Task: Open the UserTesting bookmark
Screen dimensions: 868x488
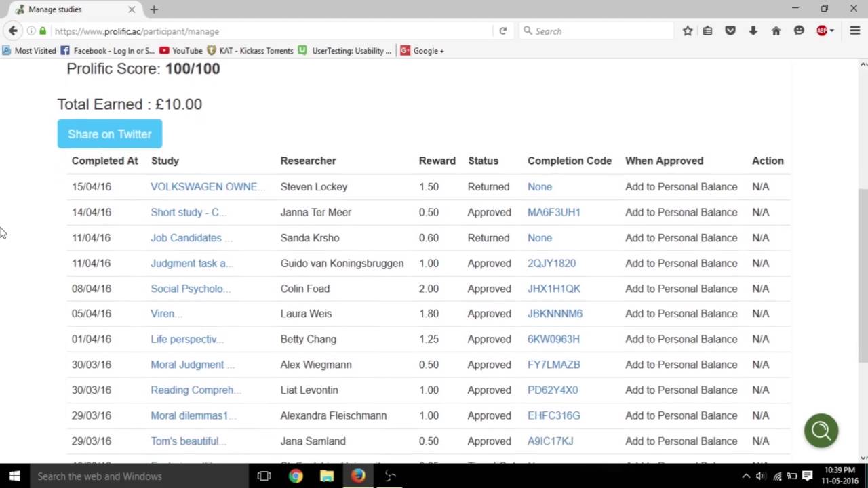Action: [344, 50]
